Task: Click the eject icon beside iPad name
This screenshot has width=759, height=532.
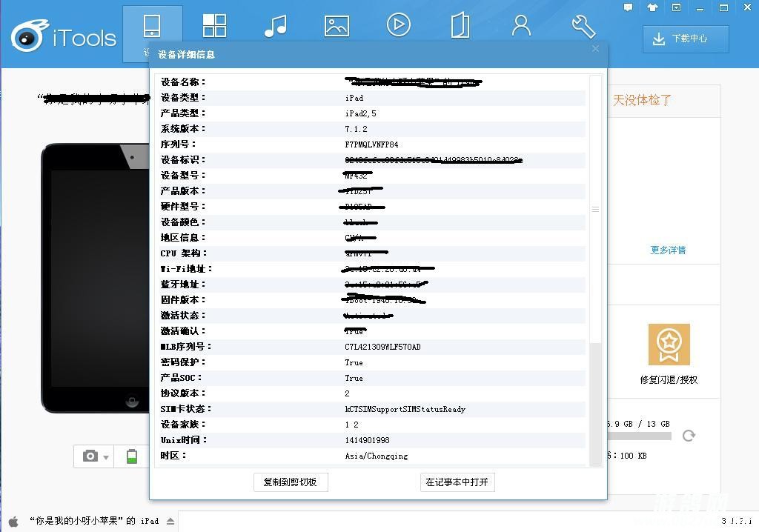Action: pyautogui.click(x=170, y=521)
